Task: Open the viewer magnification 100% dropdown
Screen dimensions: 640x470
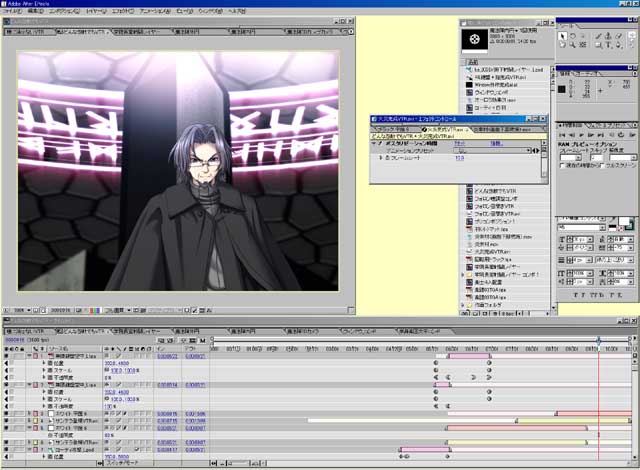Action: [21, 310]
